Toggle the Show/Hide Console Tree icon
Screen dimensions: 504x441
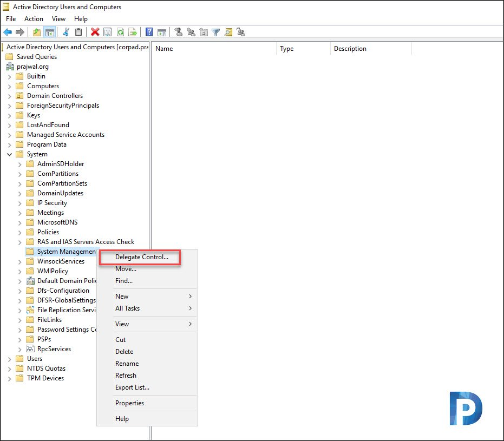49,32
